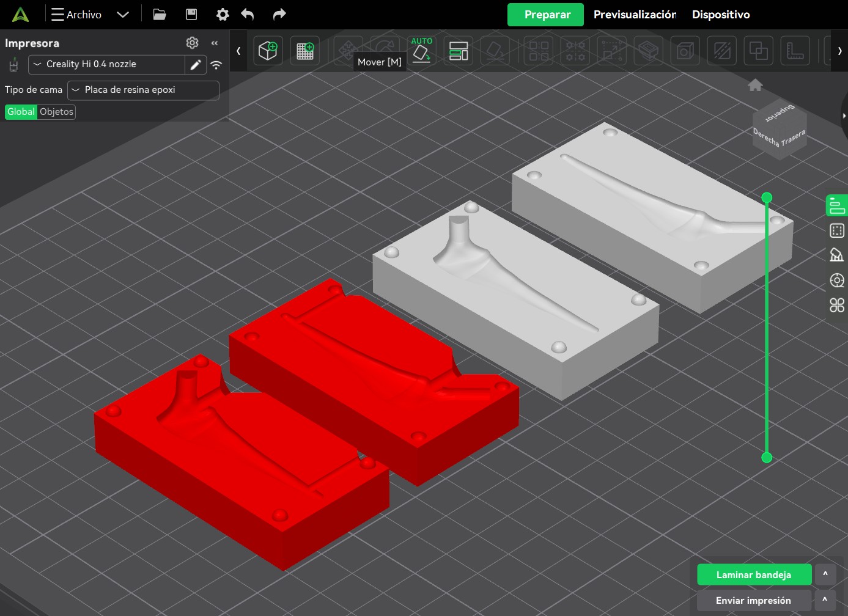This screenshot has width=848, height=616.
Task: Collapse the Impresora side panel
Action: [x=215, y=43]
